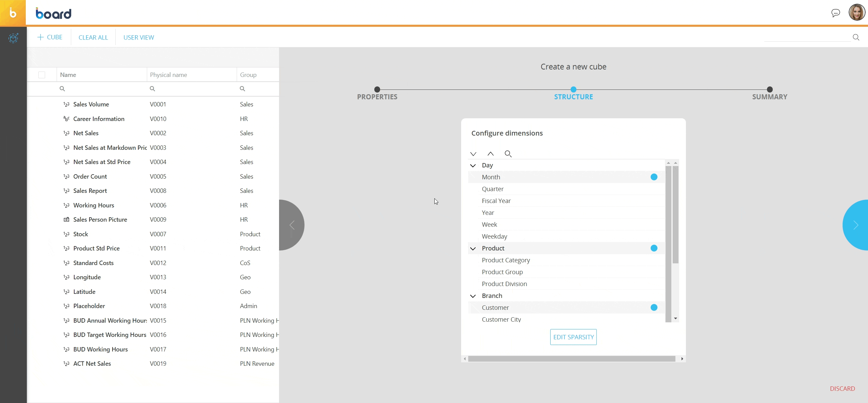Click the DISCARD link
This screenshot has height=403, width=868.
point(842,389)
